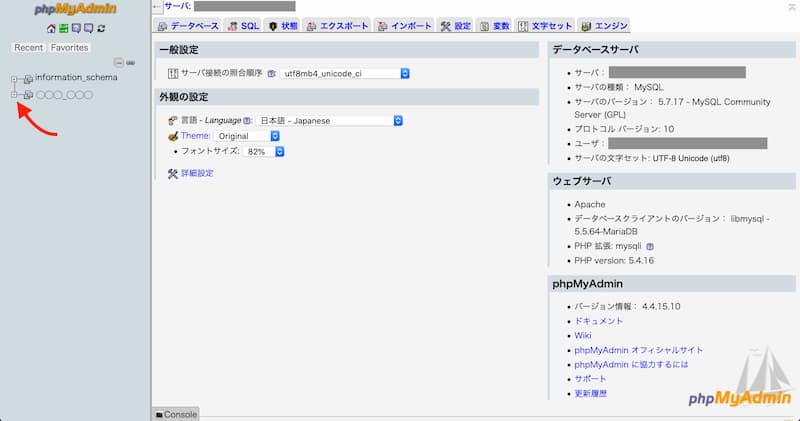Click the Language help icon
This screenshot has height=421, width=800.
pos(247,121)
